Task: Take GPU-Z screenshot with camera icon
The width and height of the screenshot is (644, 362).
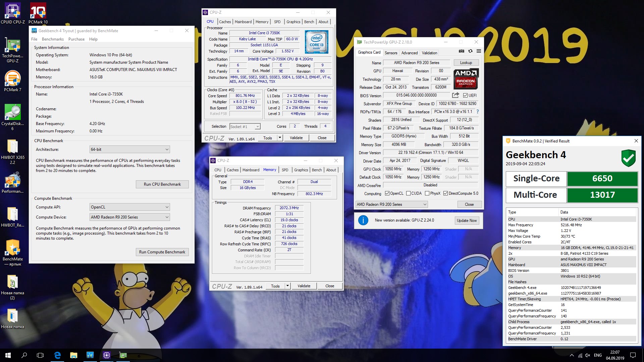Action: pos(462,51)
